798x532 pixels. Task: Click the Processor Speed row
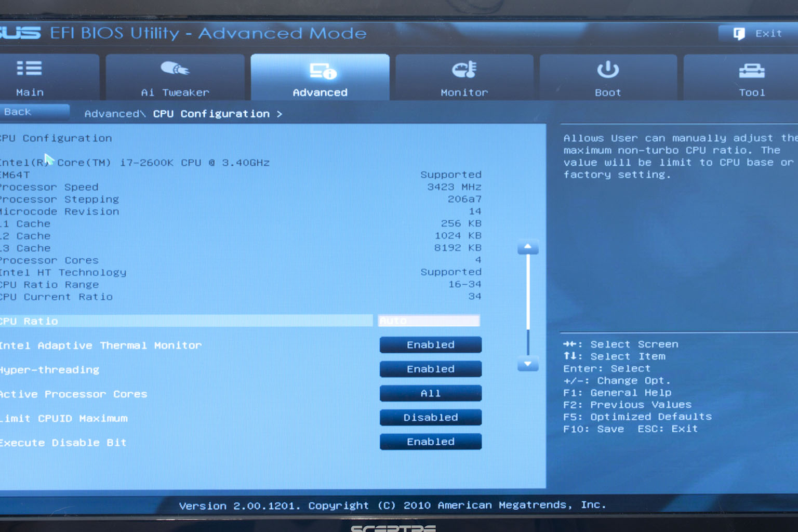[x=241, y=187]
